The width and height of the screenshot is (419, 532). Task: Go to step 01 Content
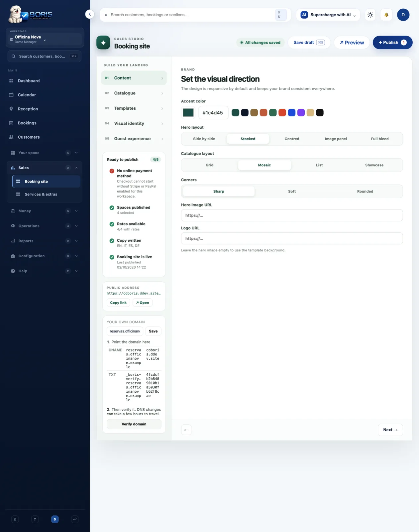pos(134,78)
